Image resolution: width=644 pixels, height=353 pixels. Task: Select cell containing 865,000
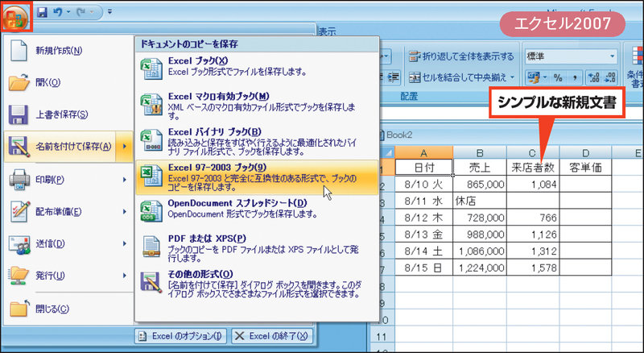point(480,185)
